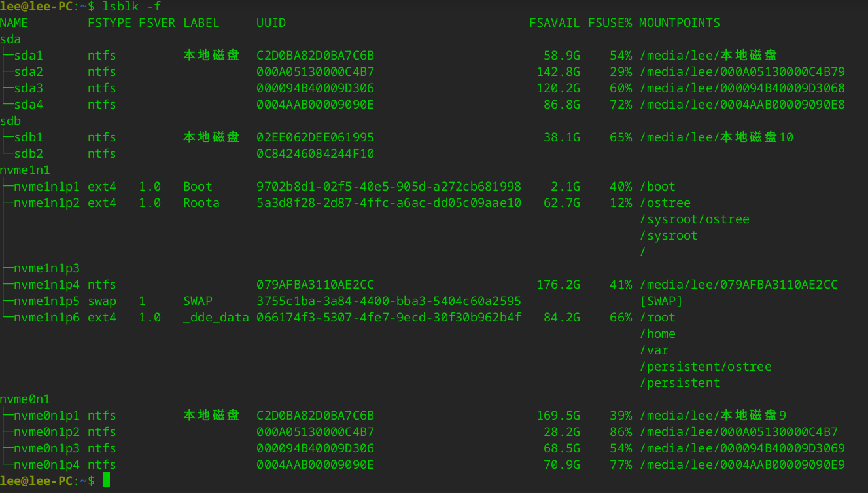
Task: Click the /home mount point line
Action: [x=657, y=334]
